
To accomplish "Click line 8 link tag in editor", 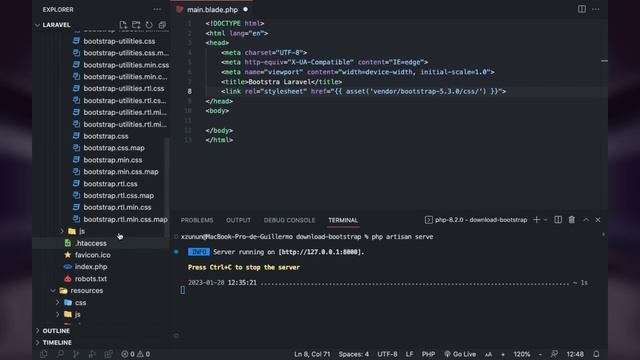I will click(x=363, y=91).
